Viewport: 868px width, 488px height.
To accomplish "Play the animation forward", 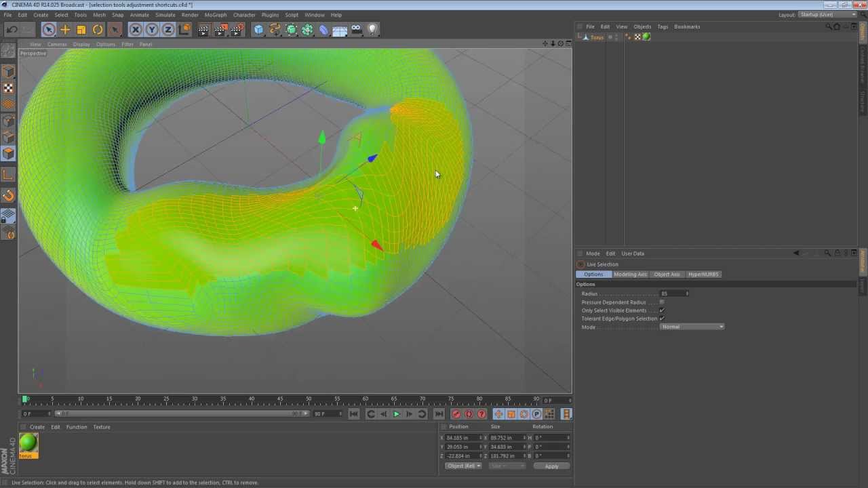I will [x=397, y=414].
